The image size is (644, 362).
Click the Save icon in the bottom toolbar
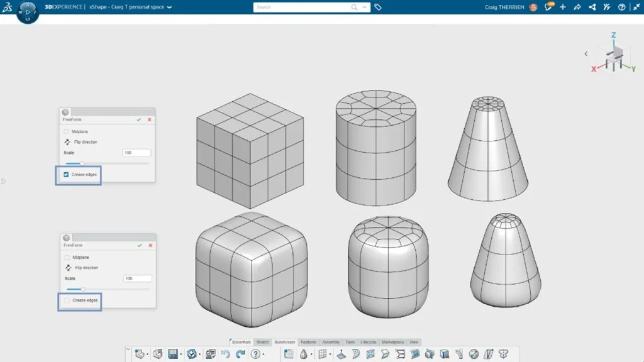click(x=172, y=354)
